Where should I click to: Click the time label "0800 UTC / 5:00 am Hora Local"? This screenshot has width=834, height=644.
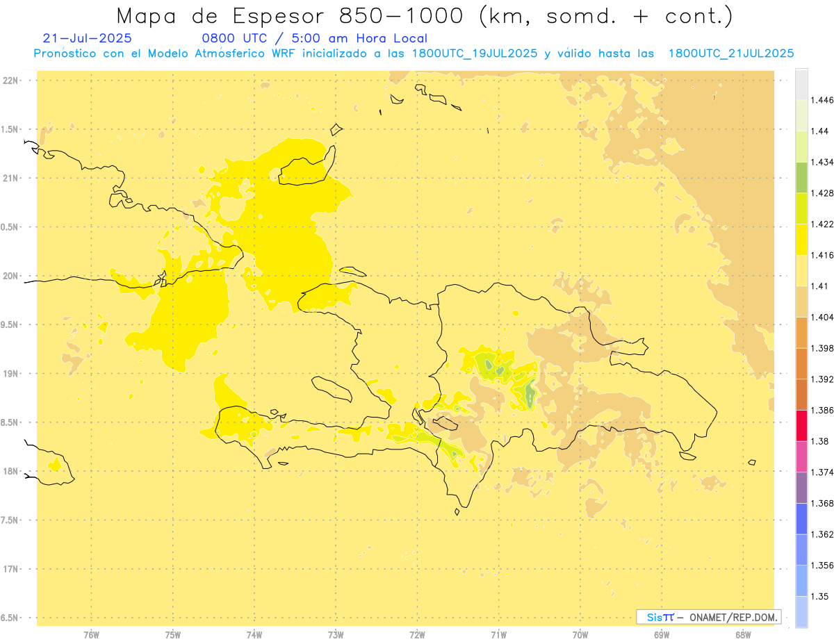[315, 38]
